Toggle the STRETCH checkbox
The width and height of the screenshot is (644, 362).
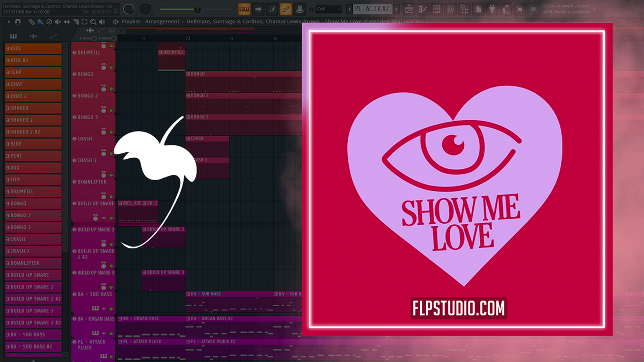[114, 38]
